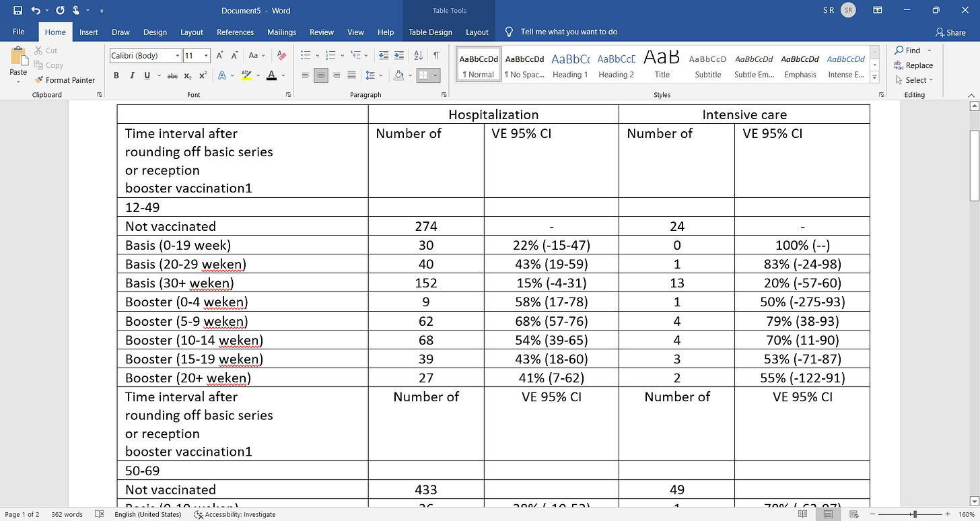Click the Increase Indent icon
This screenshot has height=521, width=980.
point(399,56)
